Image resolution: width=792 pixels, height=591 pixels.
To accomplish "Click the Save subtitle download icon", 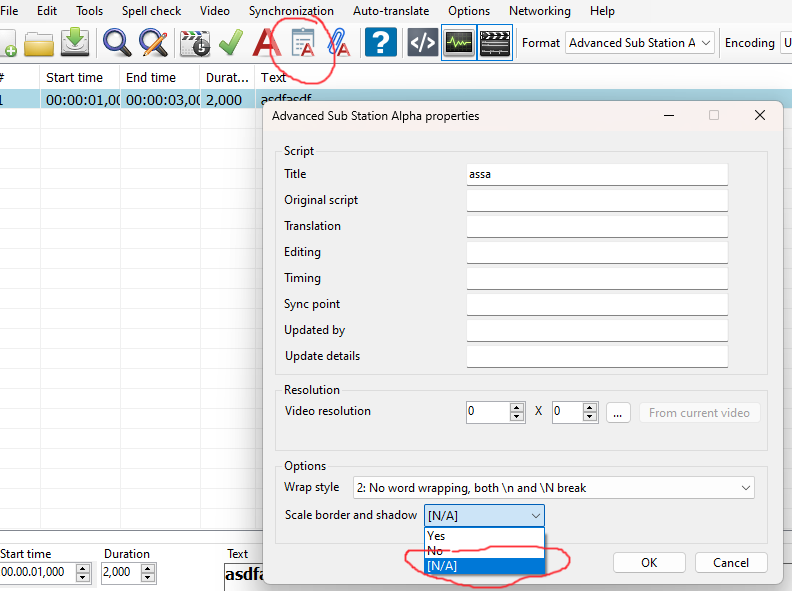I will coord(75,42).
